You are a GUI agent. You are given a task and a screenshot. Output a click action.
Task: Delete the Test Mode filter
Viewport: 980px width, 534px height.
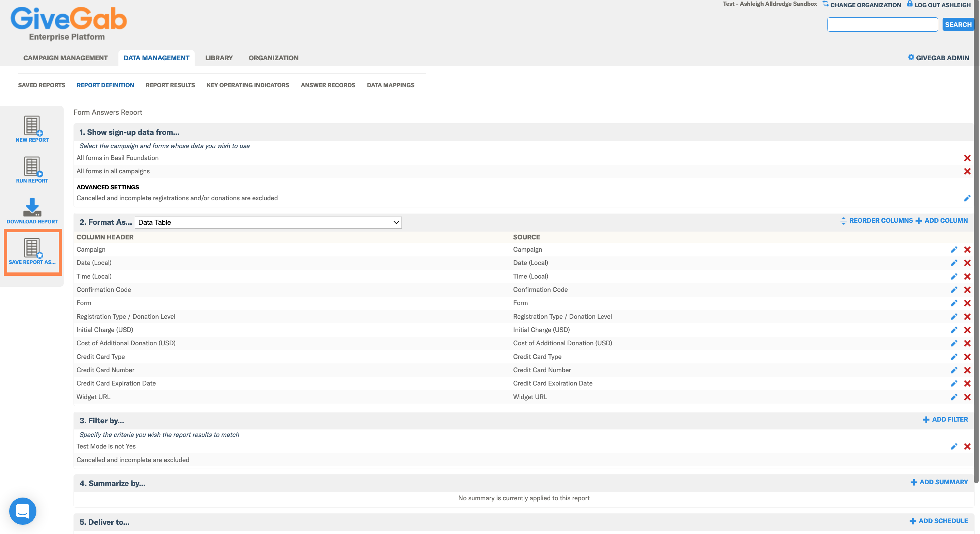967,446
